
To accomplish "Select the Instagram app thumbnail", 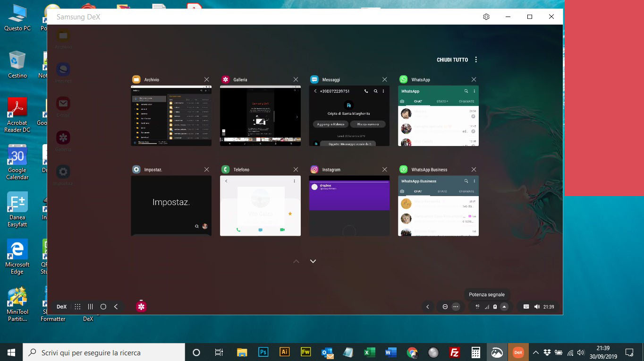I will 349,206.
